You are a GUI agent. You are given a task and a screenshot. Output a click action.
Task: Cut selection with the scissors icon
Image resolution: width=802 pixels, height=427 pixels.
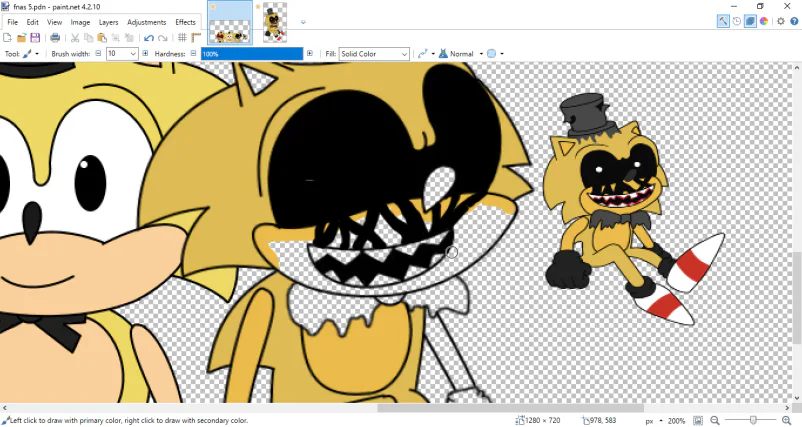[75, 38]
